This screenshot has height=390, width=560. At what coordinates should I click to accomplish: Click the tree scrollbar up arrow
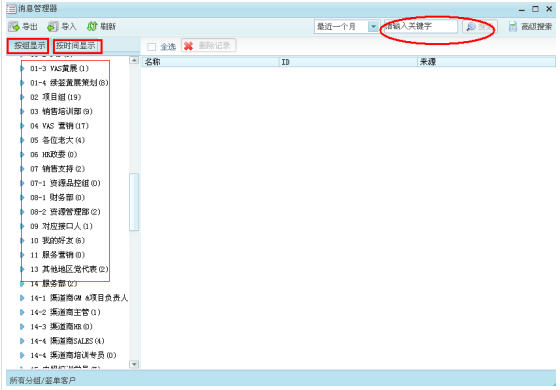(134, 60)
